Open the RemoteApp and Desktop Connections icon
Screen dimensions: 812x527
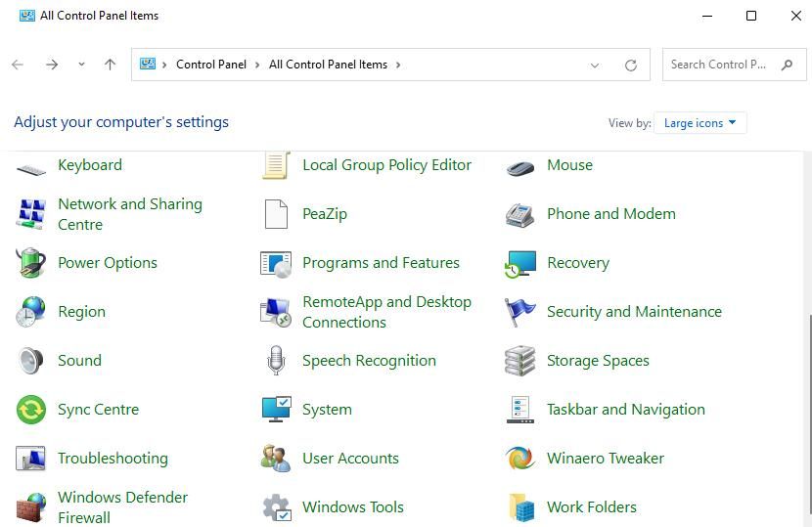276,312
